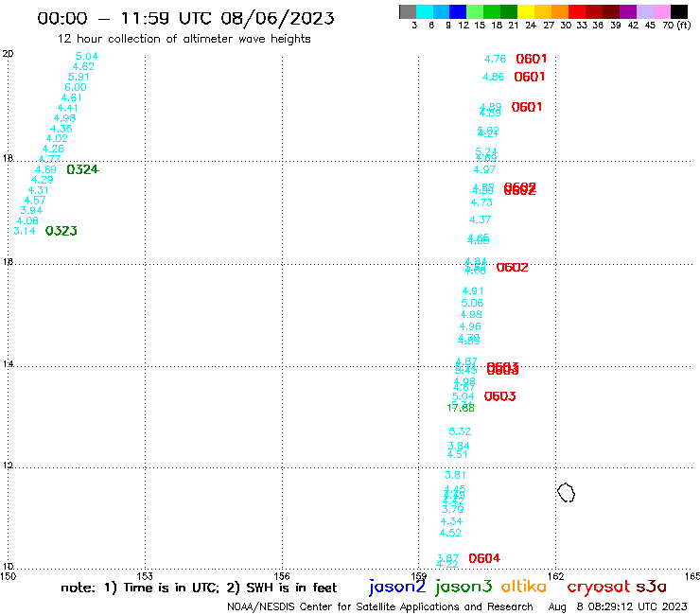The width and height of the screenshot is (700, 615).
Task: Select the 'jason2' satellite legend label
Action: pyautogui.click(x=397, y=587)
